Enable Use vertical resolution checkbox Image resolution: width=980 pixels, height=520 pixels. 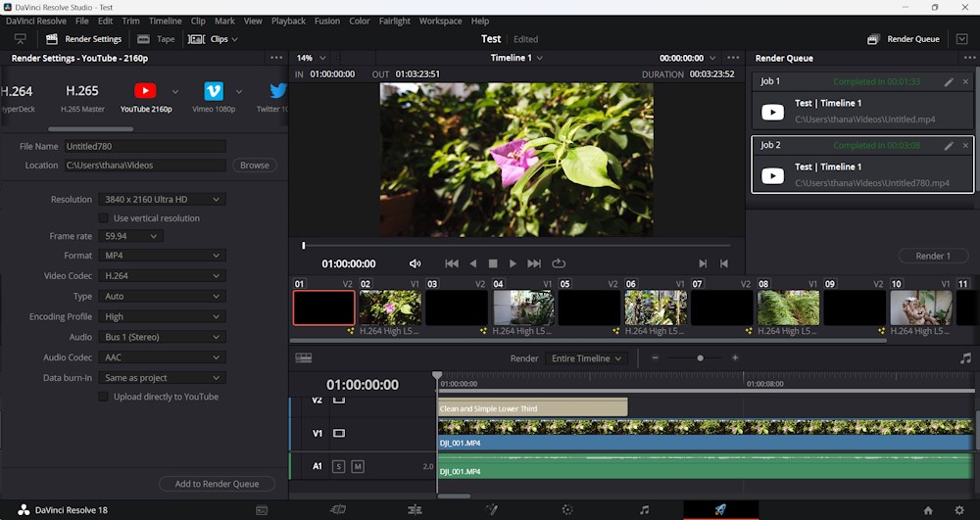point(103,217)
